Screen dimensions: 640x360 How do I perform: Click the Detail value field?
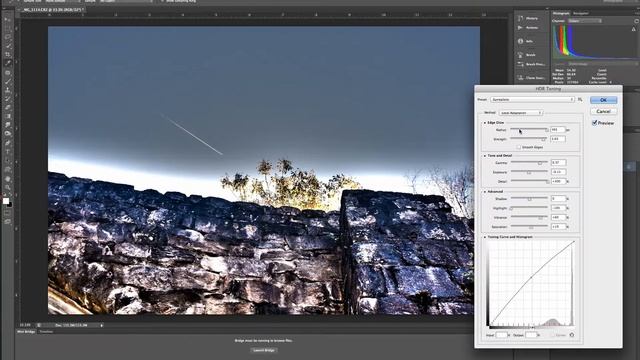point(558,181)
